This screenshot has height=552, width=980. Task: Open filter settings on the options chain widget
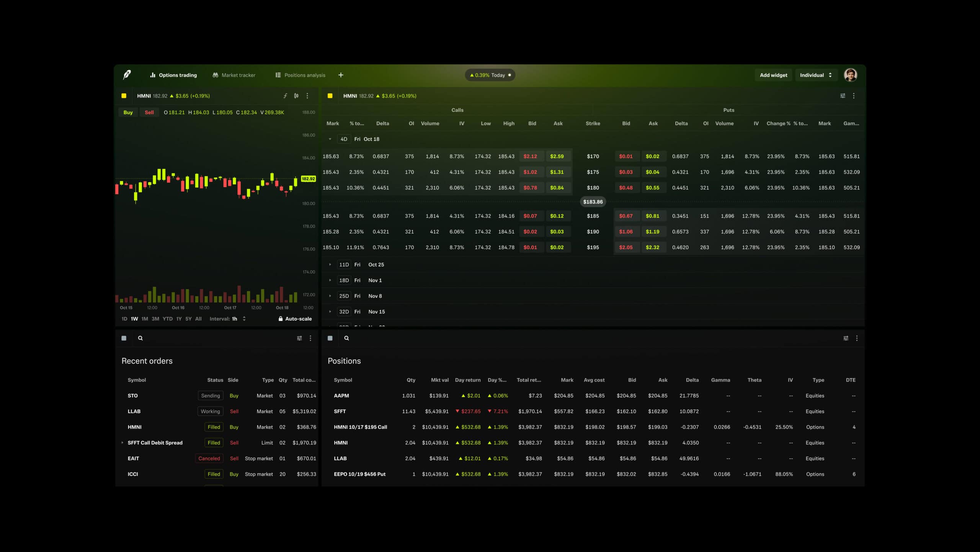coord(843,96)
